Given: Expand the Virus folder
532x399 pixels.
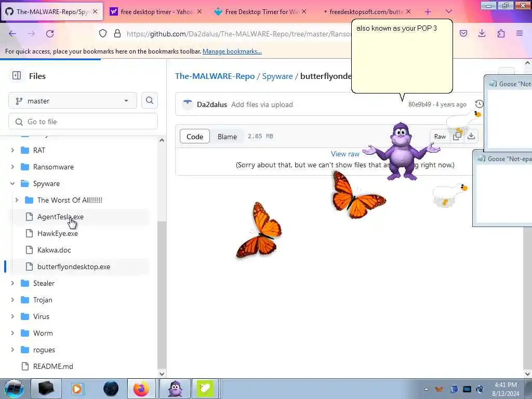Looking at the screenshot, I should point(12,316).
